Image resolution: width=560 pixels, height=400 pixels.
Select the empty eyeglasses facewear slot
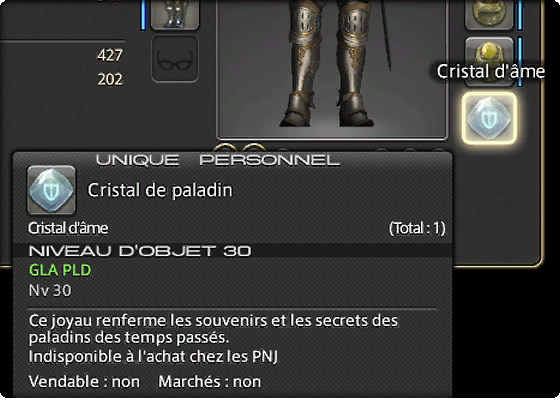(175, 59)
